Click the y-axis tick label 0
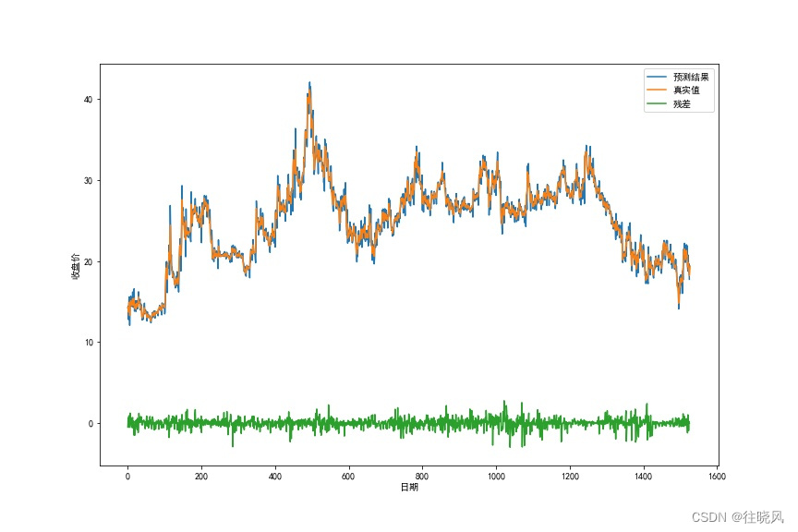 91,424
